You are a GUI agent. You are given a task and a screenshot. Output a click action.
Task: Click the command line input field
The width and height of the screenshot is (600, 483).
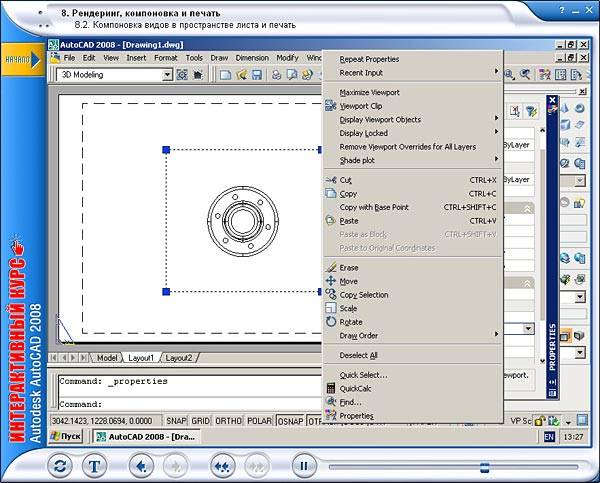[x=189, y=404]
